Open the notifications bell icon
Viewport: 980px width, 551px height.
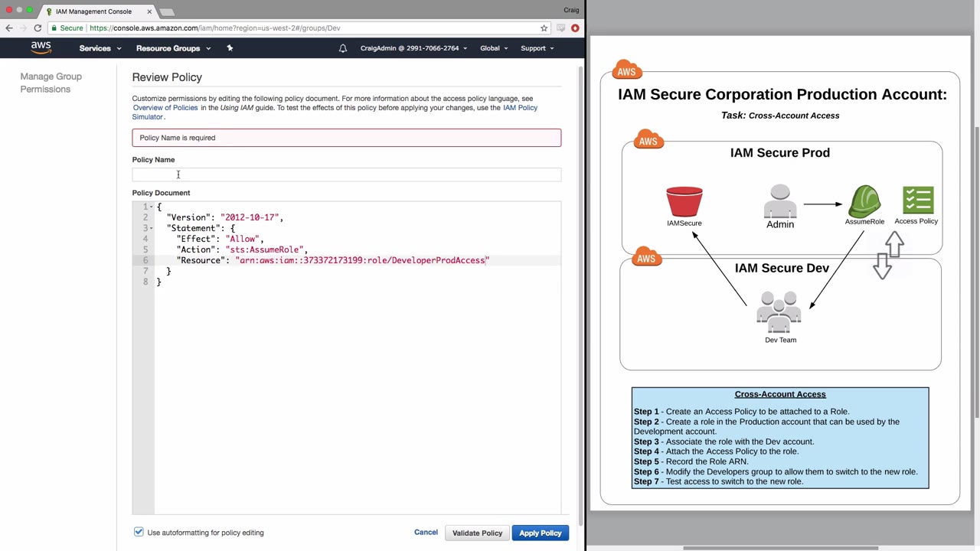(343, 48)
